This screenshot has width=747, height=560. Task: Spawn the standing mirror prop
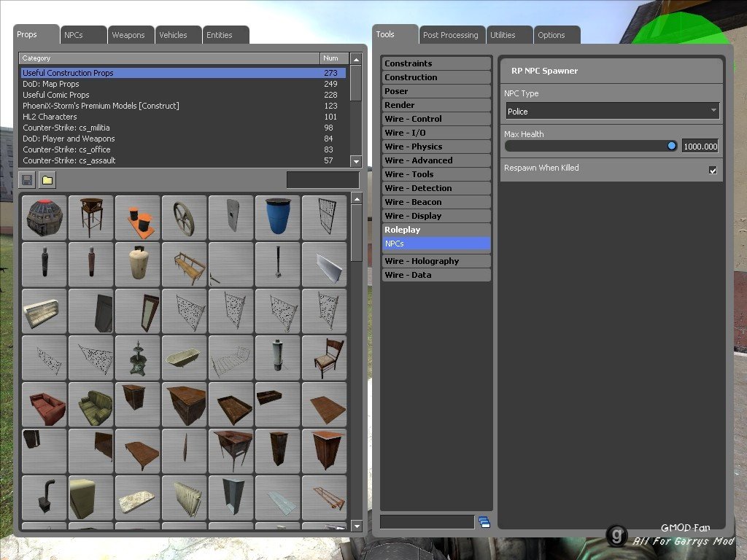[x=138, y=311]
